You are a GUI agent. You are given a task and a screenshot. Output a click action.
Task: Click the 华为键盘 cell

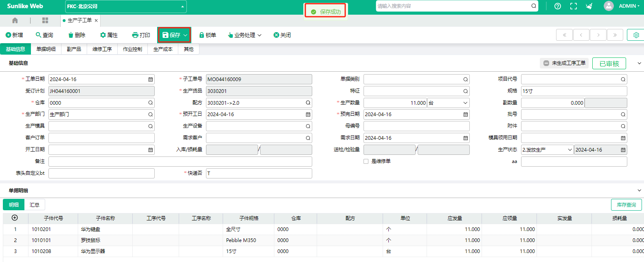tap(105, 229)
